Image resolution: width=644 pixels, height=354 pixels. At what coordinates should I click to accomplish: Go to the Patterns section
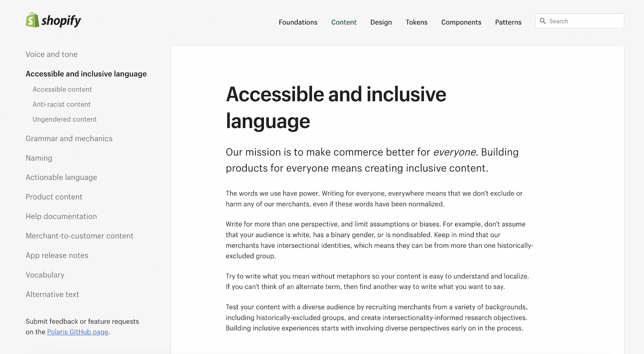[508, 22]
